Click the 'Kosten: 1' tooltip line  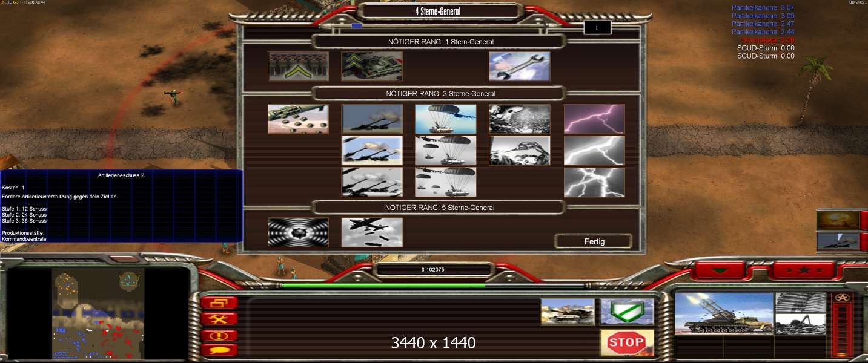(x=13, y=188)
